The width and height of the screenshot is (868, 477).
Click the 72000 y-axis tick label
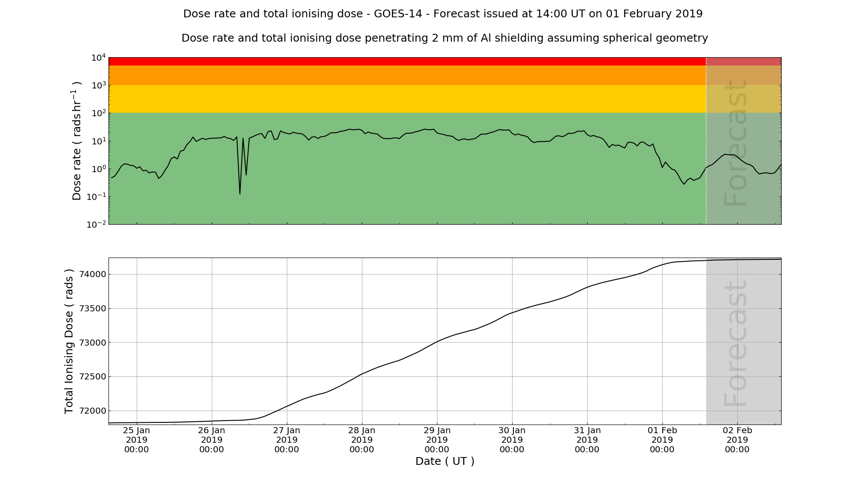92,411
